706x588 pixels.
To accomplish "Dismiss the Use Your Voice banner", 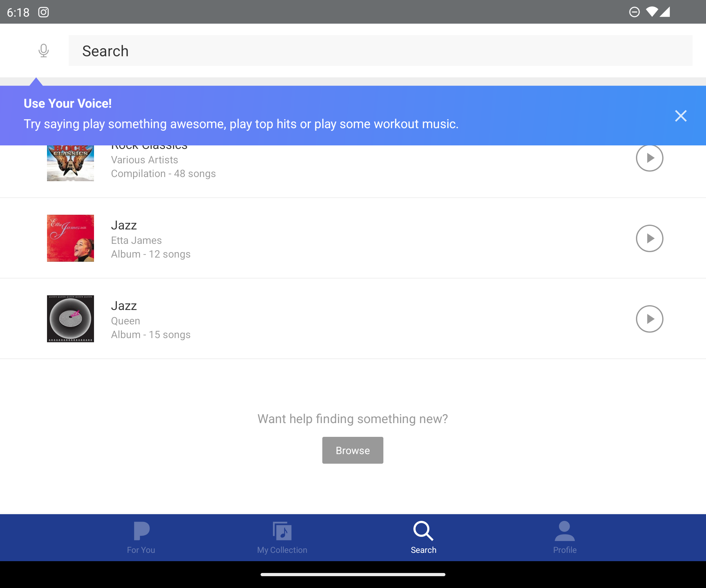I will (x=680, y=116).
